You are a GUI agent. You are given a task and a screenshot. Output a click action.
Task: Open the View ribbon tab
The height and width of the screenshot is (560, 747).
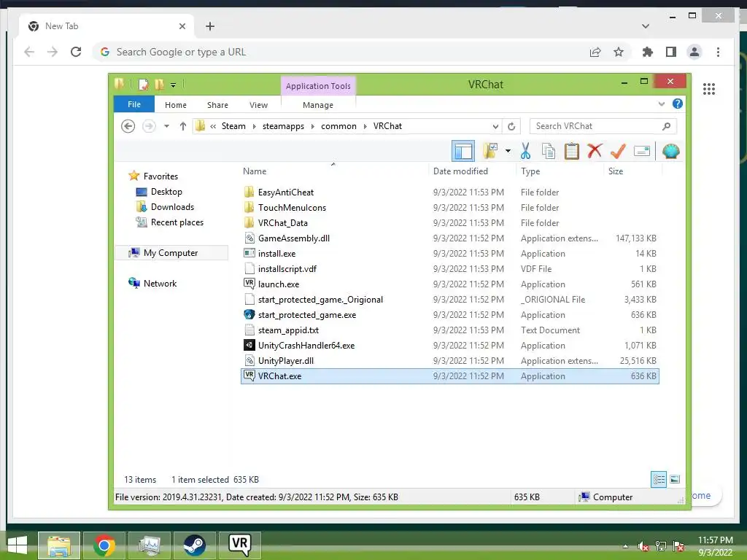pos(259,105)
